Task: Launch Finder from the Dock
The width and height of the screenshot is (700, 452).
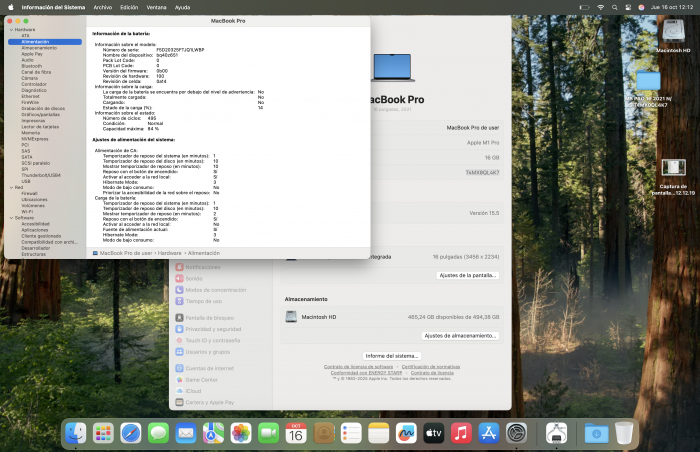Action: coord(76,433)
